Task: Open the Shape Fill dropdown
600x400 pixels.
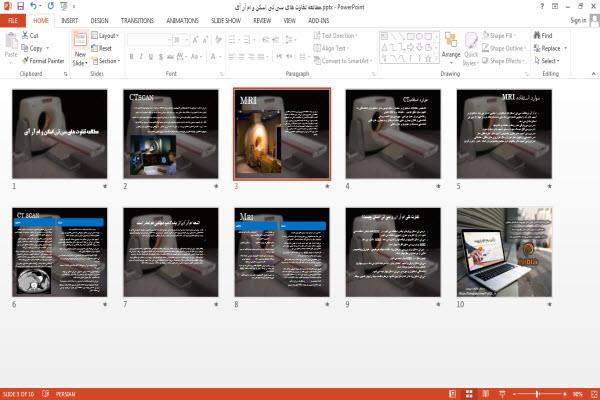Action: coord(499,36)
